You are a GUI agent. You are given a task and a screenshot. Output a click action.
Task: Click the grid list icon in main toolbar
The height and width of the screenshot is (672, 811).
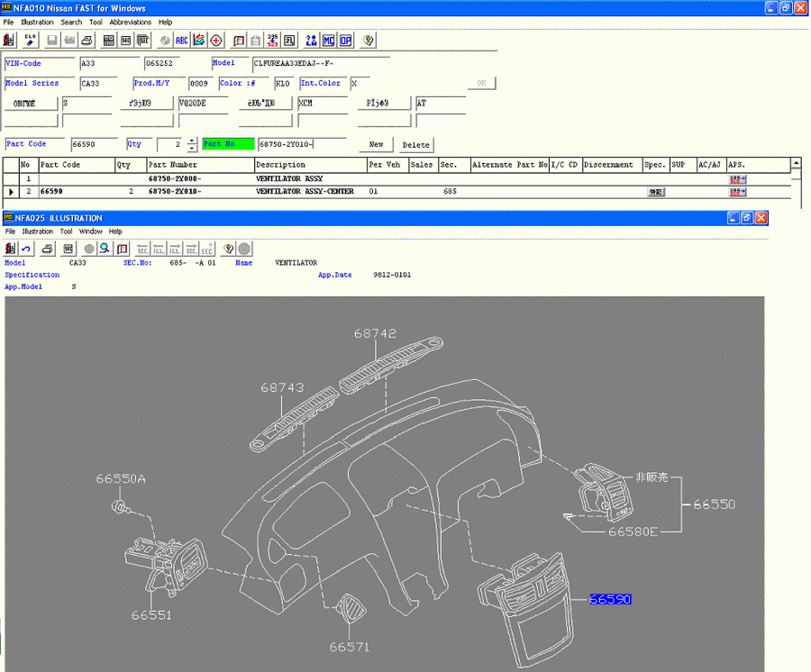109,41
